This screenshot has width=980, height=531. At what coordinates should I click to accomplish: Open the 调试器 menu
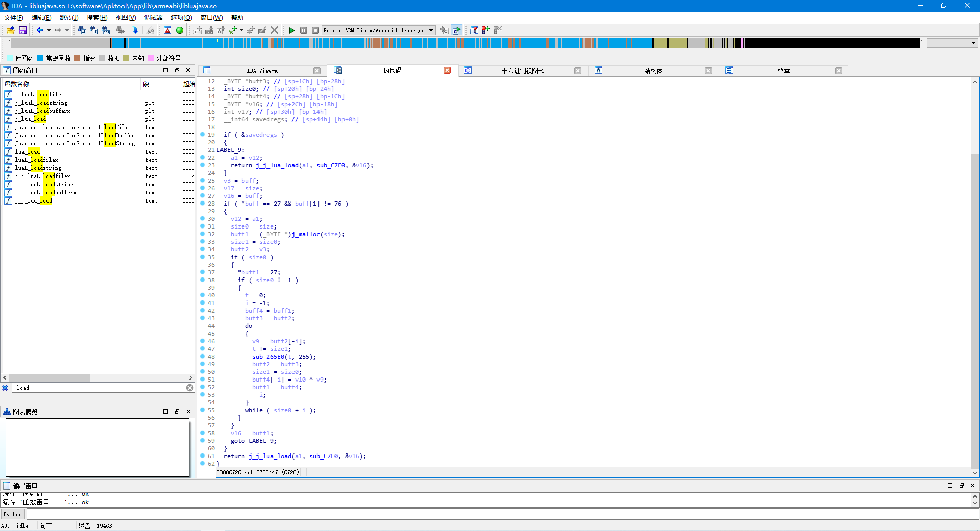point(153,17)
